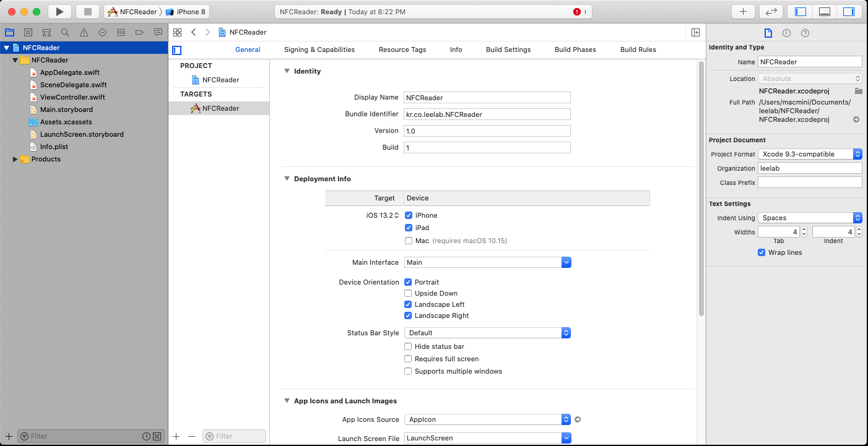The height and width of the screenshot is (446, 868).
Task: Open the Find navigator magnifier icon
Action: pyautogui.click(x=65, y=32)
